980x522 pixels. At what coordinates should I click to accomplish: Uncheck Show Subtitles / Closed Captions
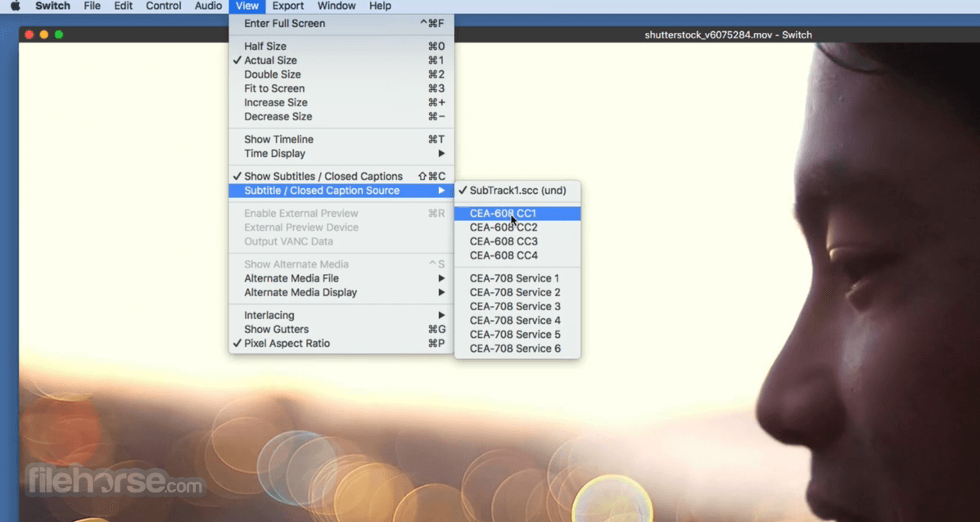tap(341, 177)
